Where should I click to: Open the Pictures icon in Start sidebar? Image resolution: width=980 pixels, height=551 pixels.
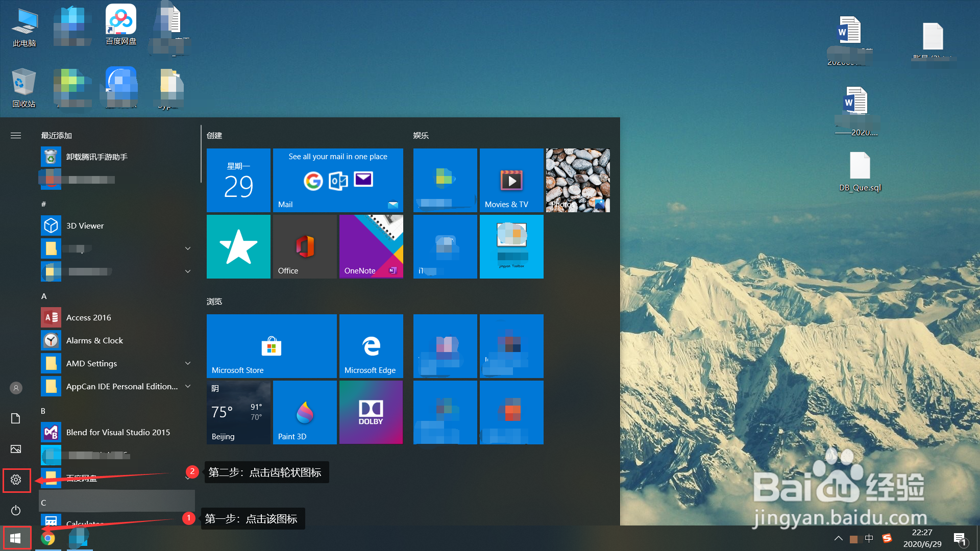(x=16, y=449)
